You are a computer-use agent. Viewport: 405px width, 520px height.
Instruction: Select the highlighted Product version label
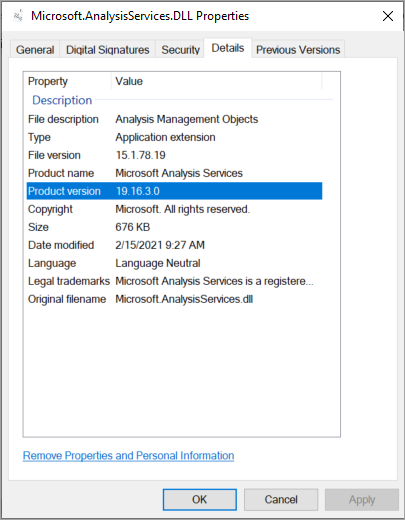click(x=64, y=191)
